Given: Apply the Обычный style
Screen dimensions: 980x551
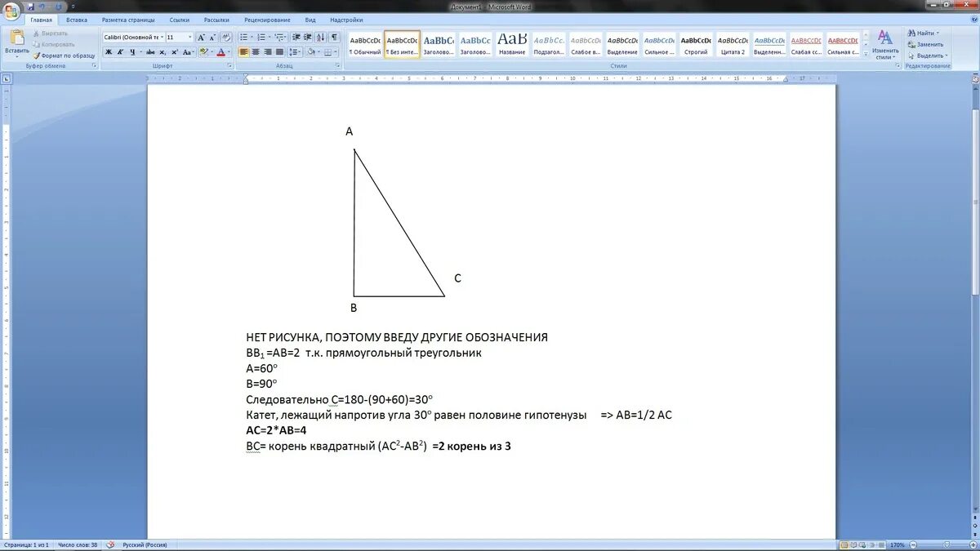Looking at the screenshot, I should pos(365,45).
